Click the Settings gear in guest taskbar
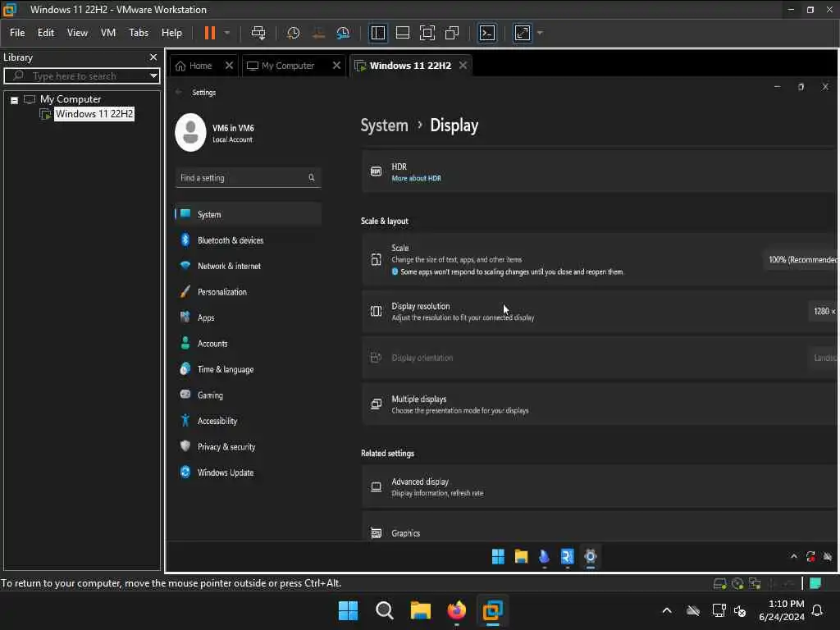This screenshot has width=840, height=630. [591, 557]
